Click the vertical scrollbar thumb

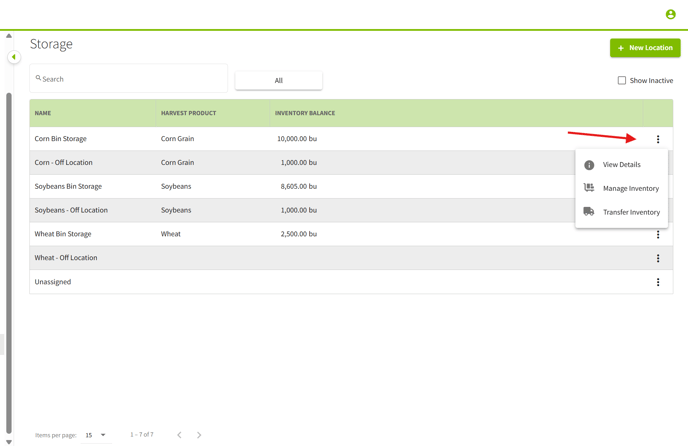(x=9, y=263)
